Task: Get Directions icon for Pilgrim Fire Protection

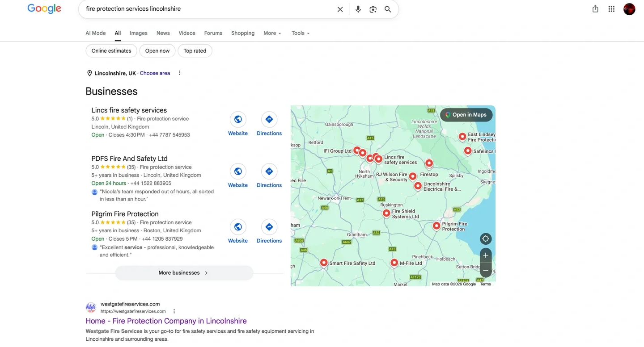Action: pos(269,227)
